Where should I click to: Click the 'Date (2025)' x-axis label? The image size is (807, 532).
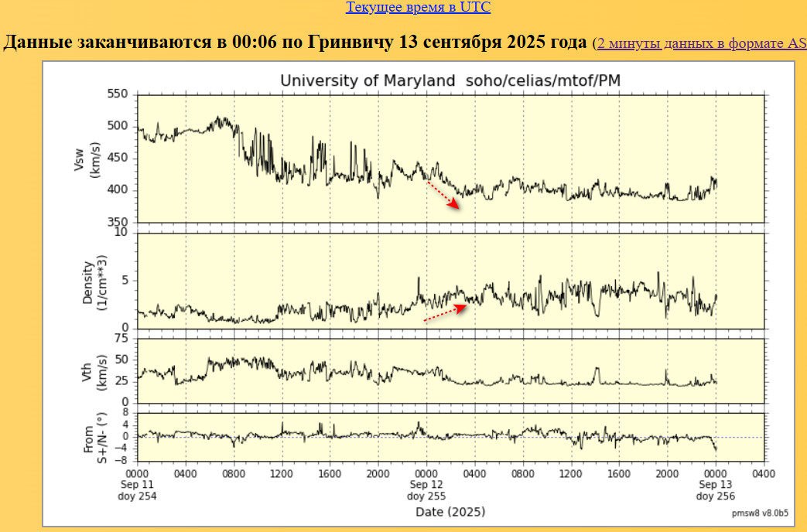click(450, 512)
